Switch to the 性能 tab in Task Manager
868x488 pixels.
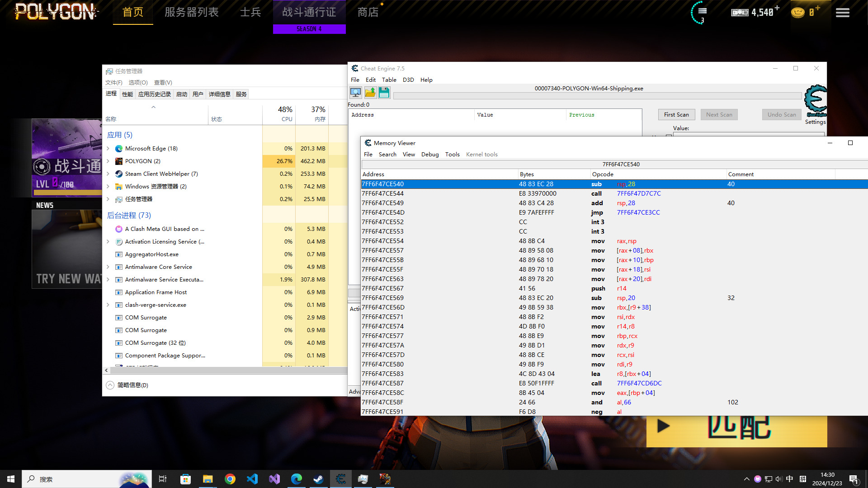[x=127, y=94]
